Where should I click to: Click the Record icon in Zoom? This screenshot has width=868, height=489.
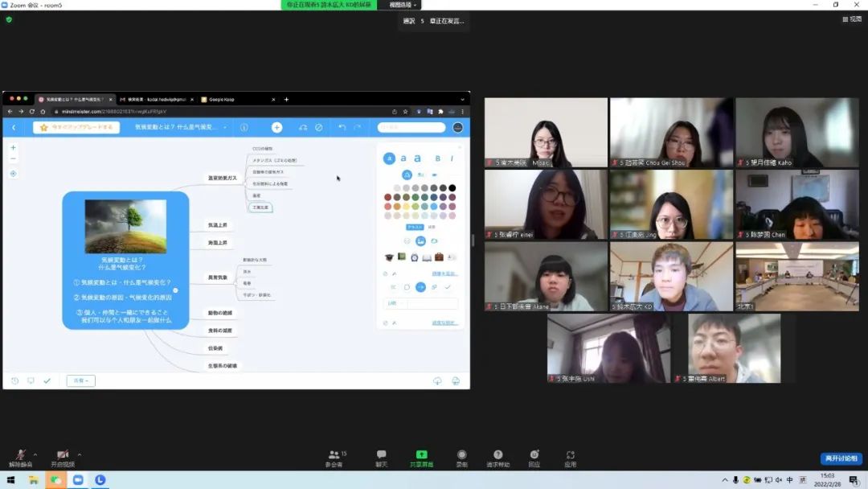coord(461,456)
